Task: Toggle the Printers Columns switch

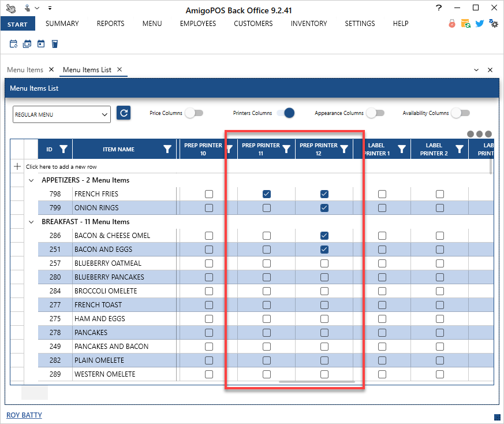Action: [286, 113]
